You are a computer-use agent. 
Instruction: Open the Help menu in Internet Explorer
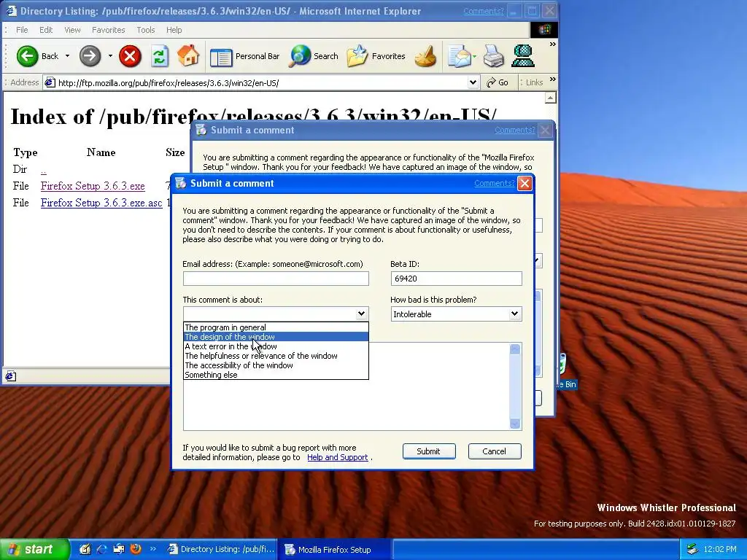tap(174, 29)
